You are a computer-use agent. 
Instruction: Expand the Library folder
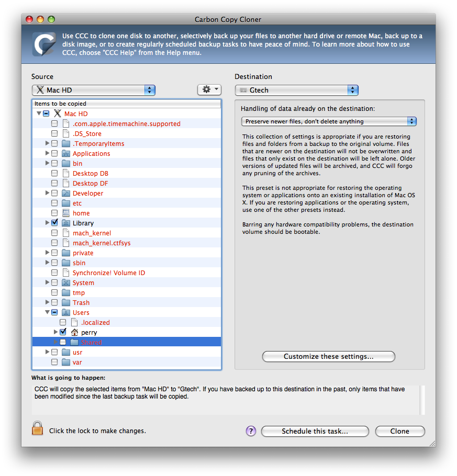coord(48,223)
